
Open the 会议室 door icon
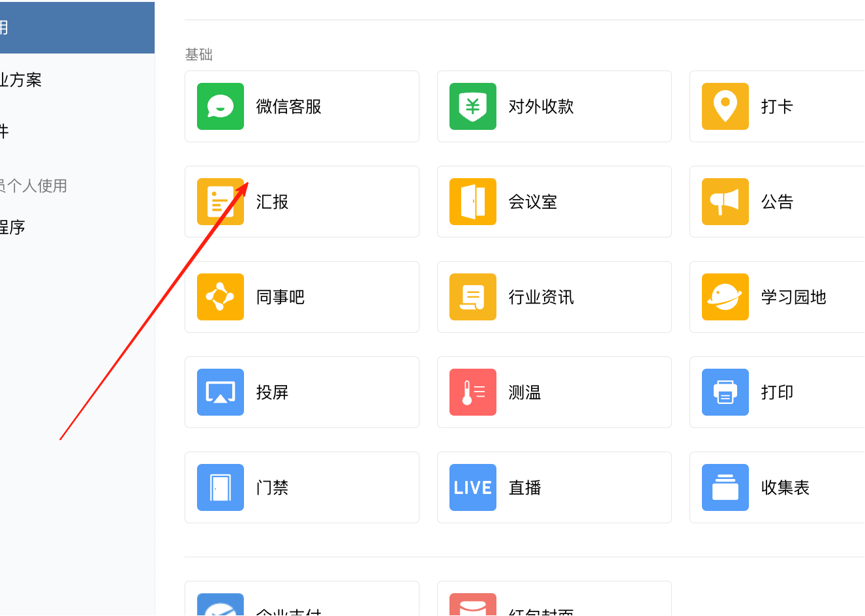[473, 202]
